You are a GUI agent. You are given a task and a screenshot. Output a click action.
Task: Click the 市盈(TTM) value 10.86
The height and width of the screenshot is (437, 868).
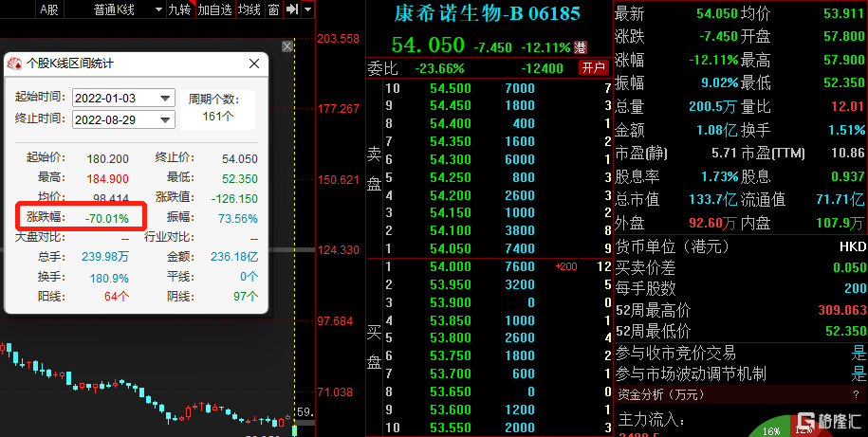click(x=847, y=153)
